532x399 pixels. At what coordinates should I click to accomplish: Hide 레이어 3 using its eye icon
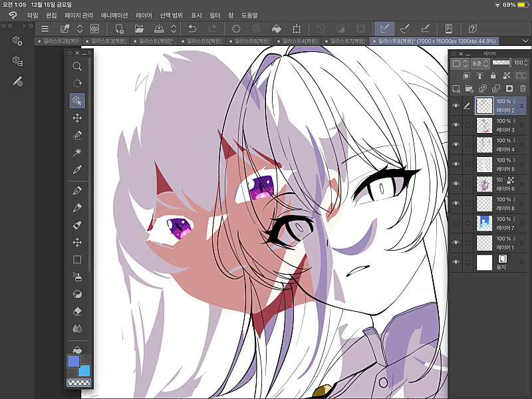click(456, 125)
